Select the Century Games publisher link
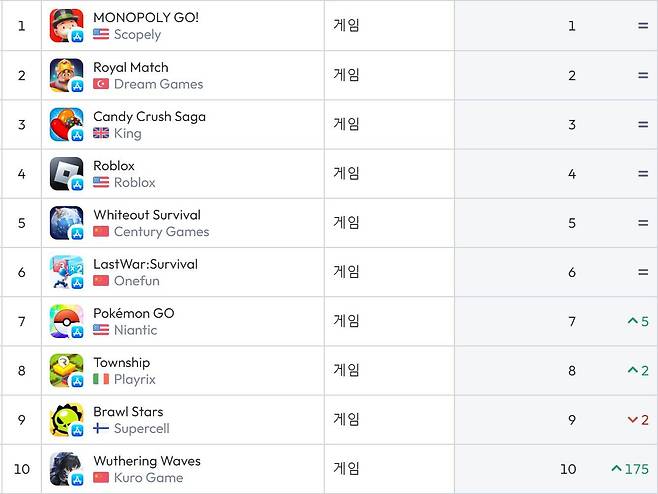Viewport: 658px width, 494px height. coord(161,232)
